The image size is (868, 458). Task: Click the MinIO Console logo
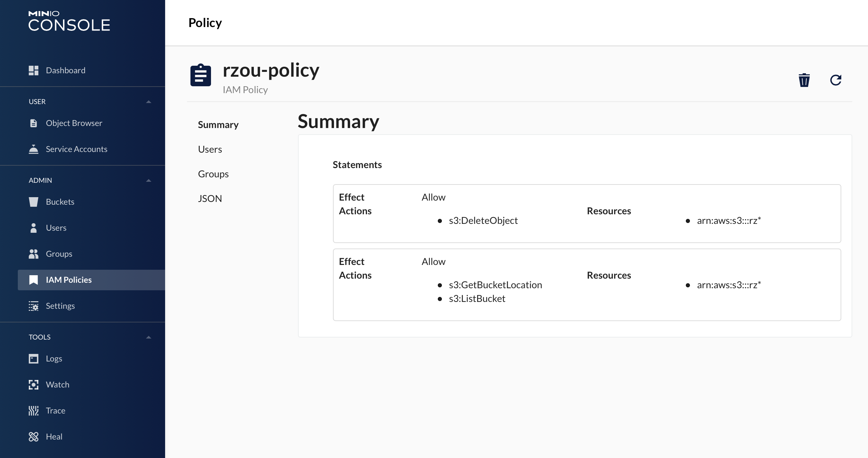tap(69, 21)
